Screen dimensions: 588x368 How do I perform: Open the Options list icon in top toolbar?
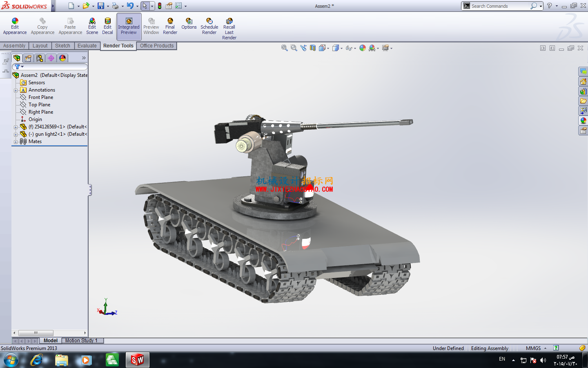point(178,6)
